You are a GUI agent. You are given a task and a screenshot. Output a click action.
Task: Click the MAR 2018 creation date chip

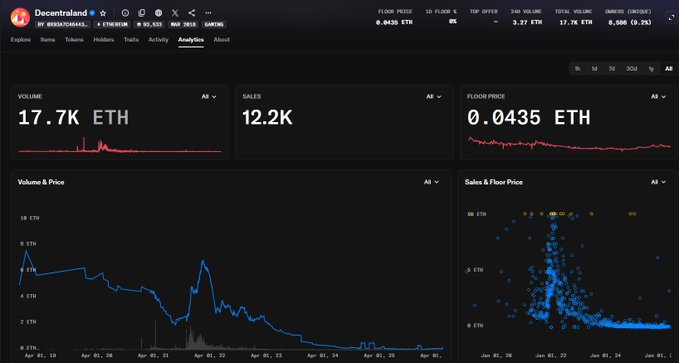182,25
